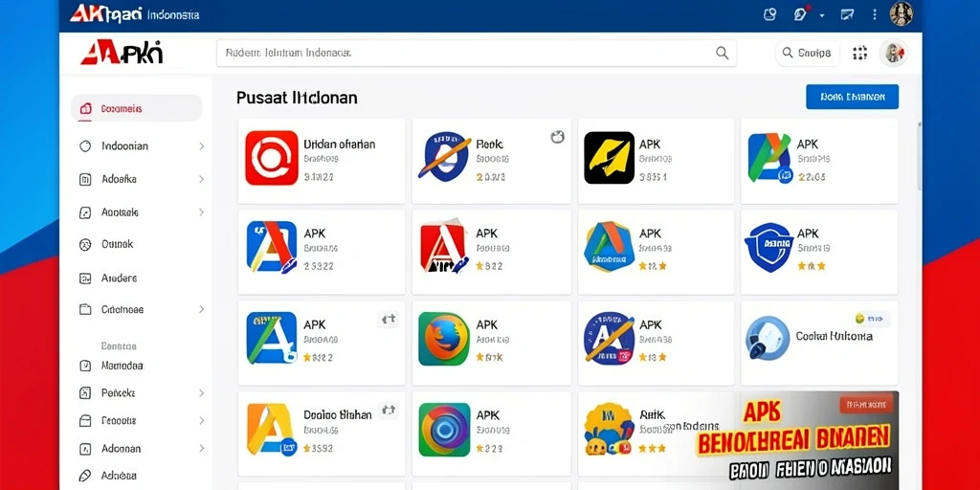
Task: Expand the chevron next to Aootsale
Action: coord(201,212)
